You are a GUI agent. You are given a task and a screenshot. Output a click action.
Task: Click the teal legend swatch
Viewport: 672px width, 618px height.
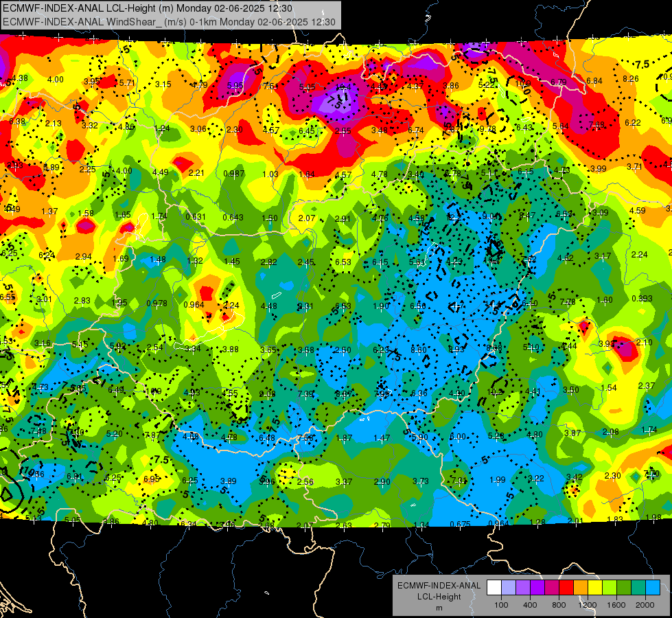pos(638,588)
